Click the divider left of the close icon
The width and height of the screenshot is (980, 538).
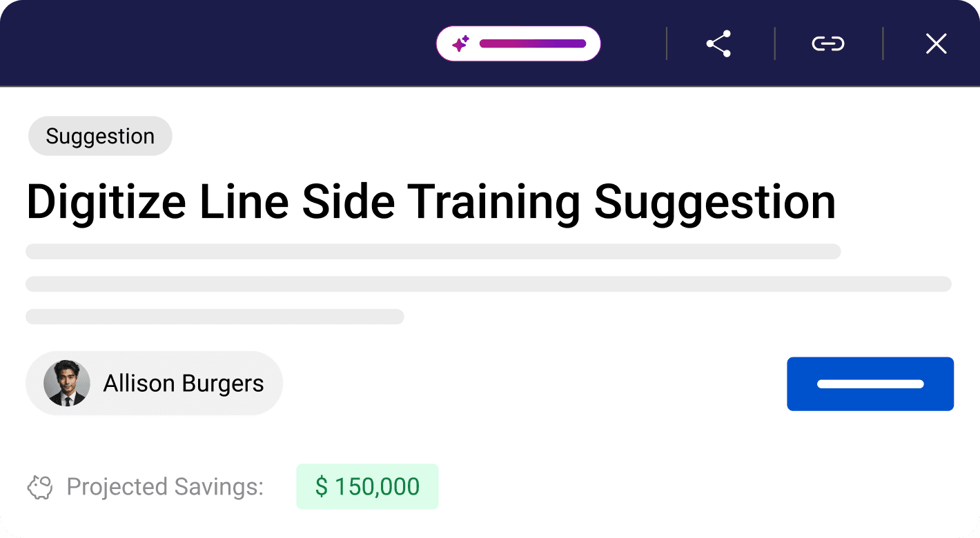click(883, 44)
